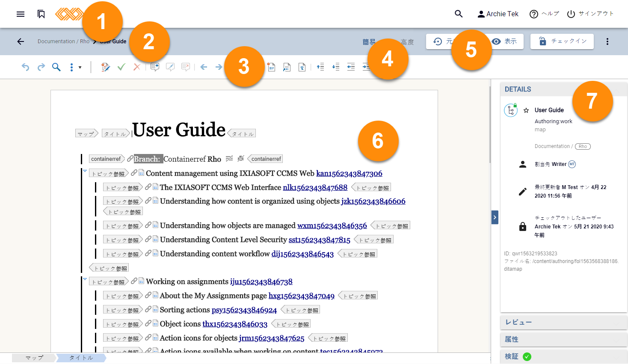Click the MT badge next to Writer

572,164
